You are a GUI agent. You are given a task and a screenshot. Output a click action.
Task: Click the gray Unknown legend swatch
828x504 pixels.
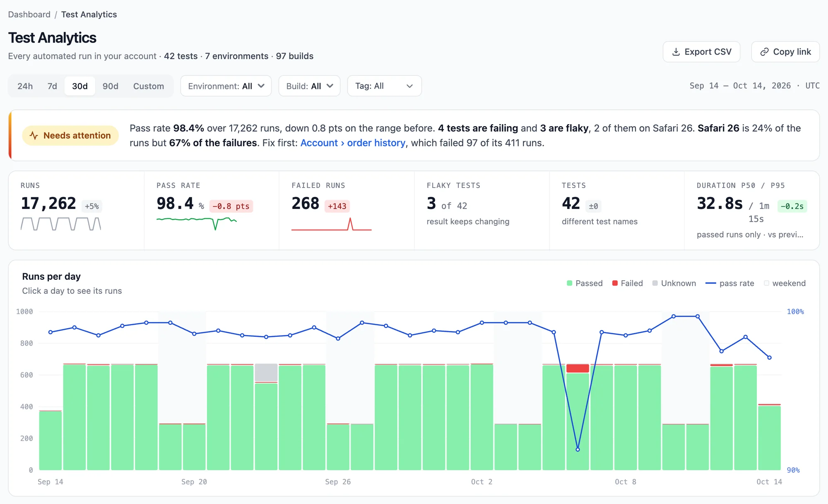(x=655, y=283)
